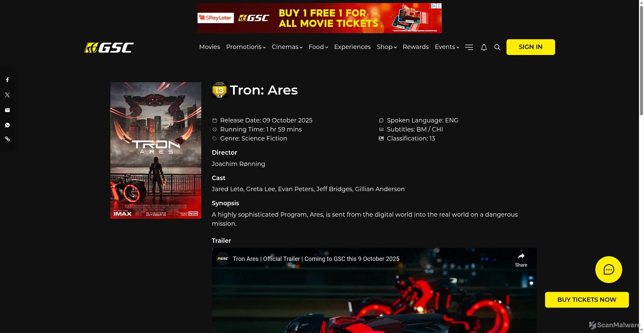Click the Running Time 1 hr 59 mins text

coord(261,129)
